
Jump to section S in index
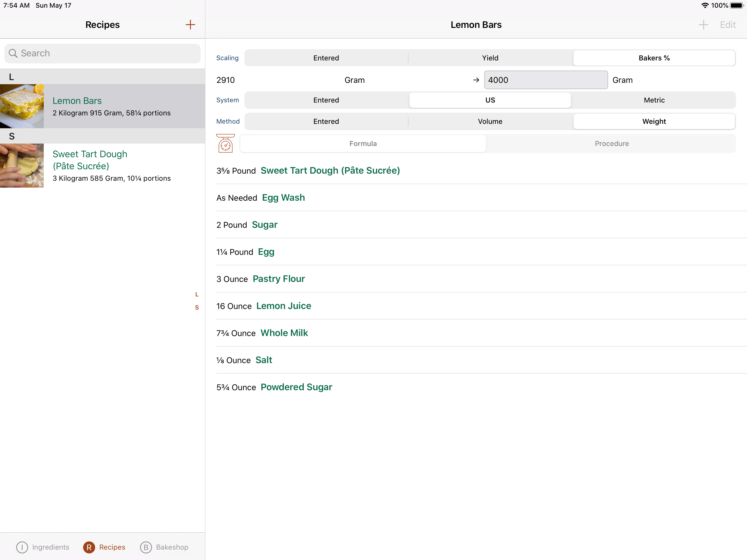(x=197, y=307)
